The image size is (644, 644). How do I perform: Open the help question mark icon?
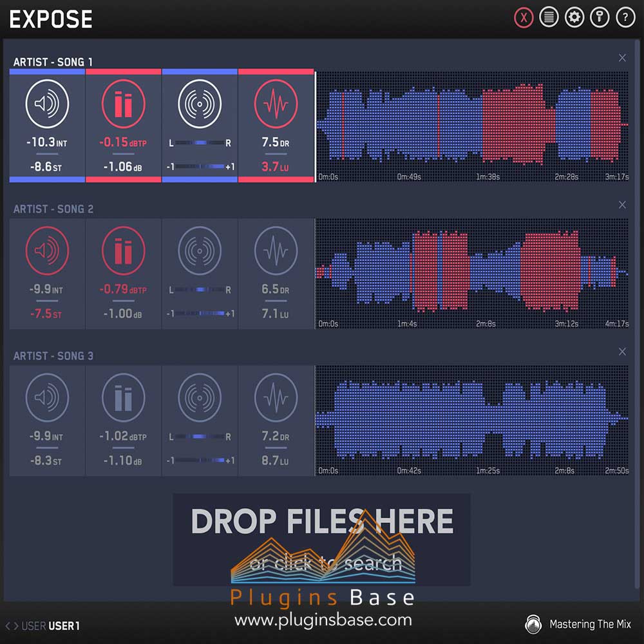(625, 17)
